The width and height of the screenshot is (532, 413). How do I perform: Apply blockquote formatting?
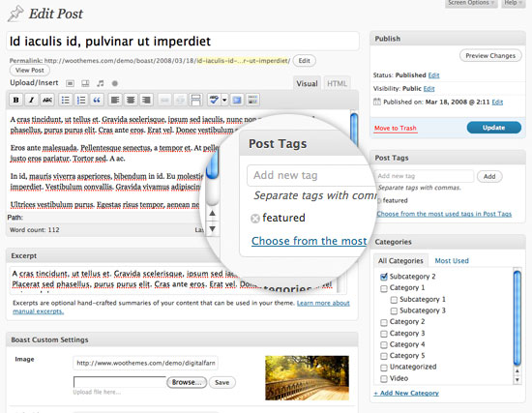coord(97,100)
